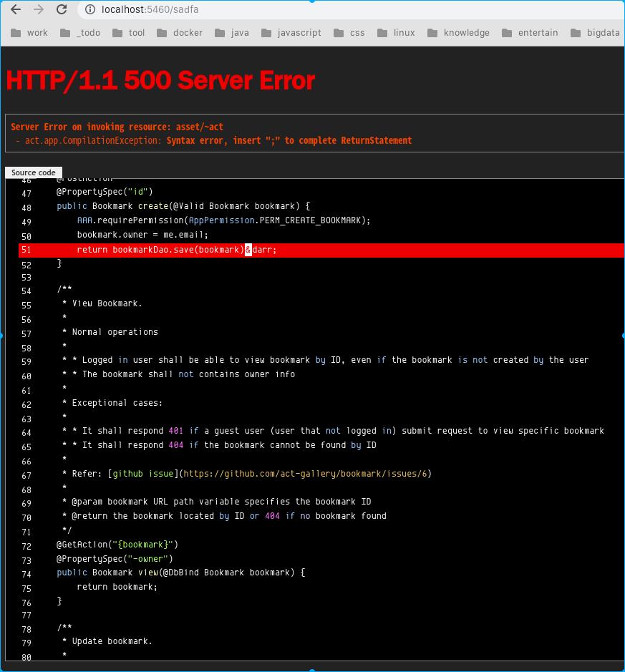625x672 pixels.
Task: Select the Source code tab
Action: [34, 172]
